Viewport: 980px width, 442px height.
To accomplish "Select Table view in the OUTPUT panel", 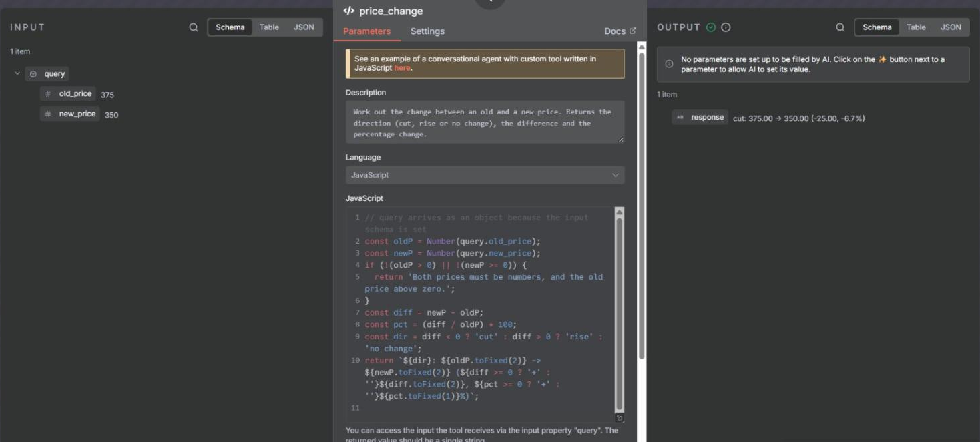I will (916, 27).
